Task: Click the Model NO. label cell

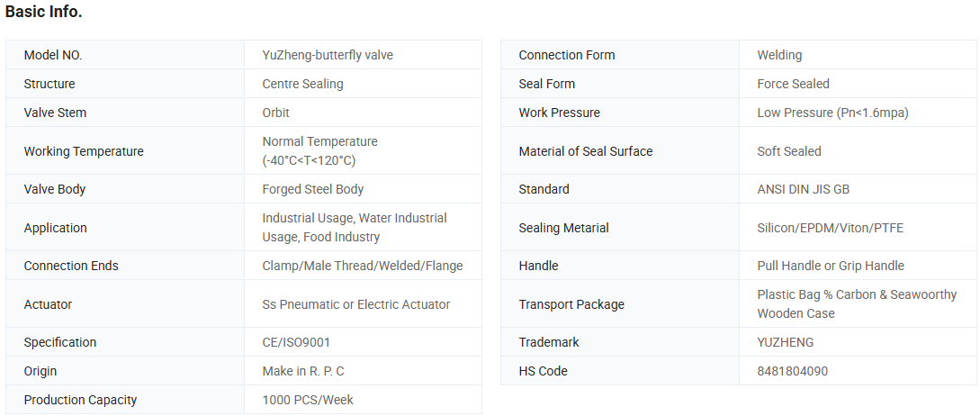Action: pyautogui.click(x=53, y=55)
